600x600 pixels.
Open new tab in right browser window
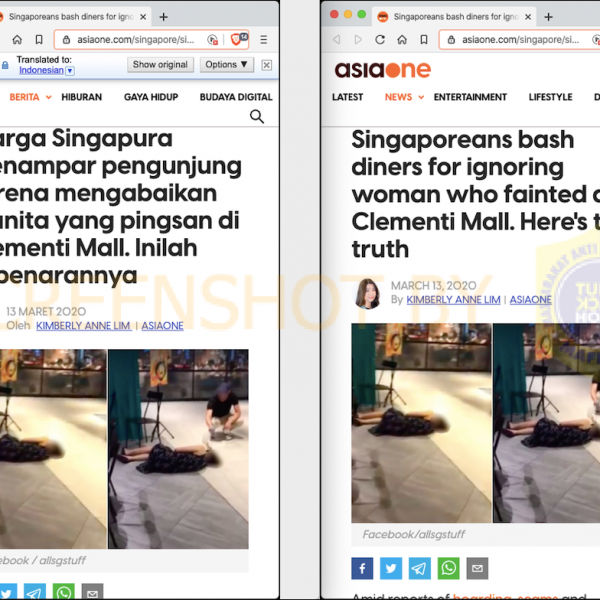click(548, 17)
